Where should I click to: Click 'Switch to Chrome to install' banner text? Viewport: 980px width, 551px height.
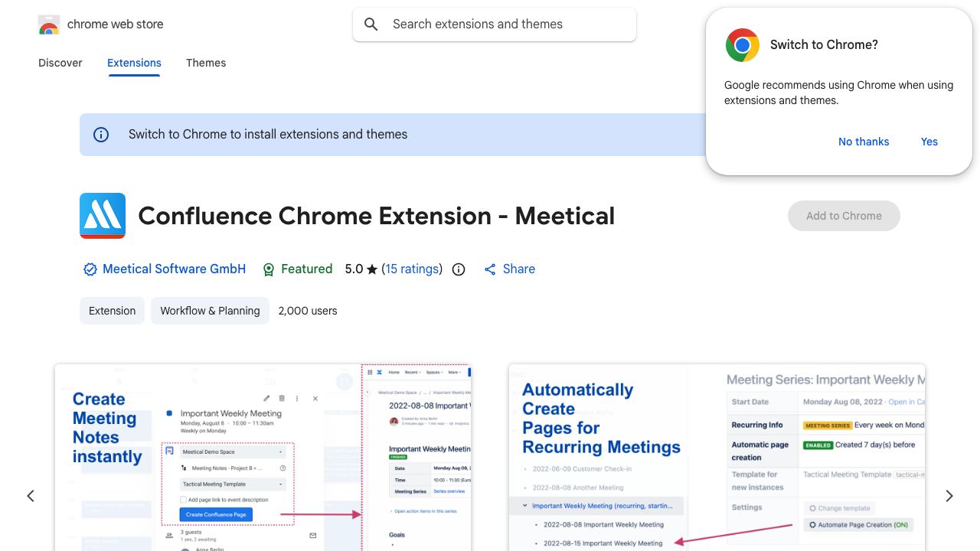coord(268,135)
